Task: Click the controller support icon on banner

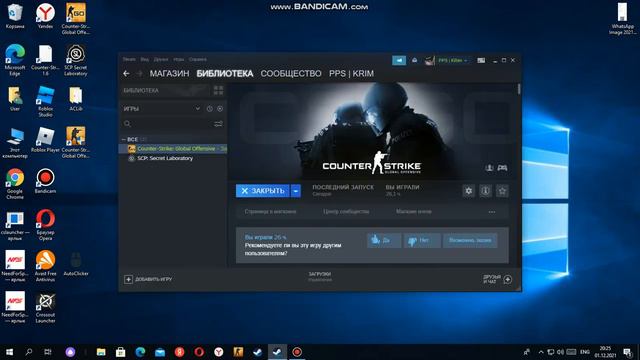Action: (x=502, y=168)
